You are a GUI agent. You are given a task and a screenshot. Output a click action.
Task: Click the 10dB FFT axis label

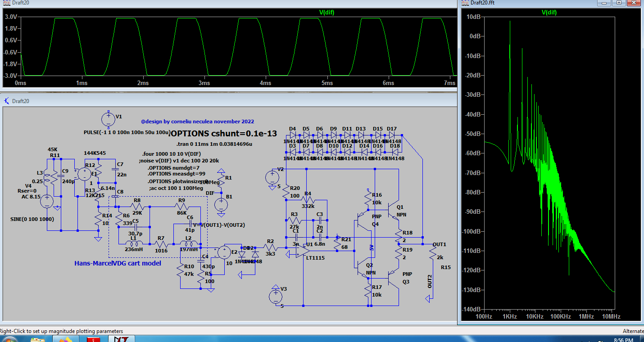pyautogui.click(x=474, y=17)
